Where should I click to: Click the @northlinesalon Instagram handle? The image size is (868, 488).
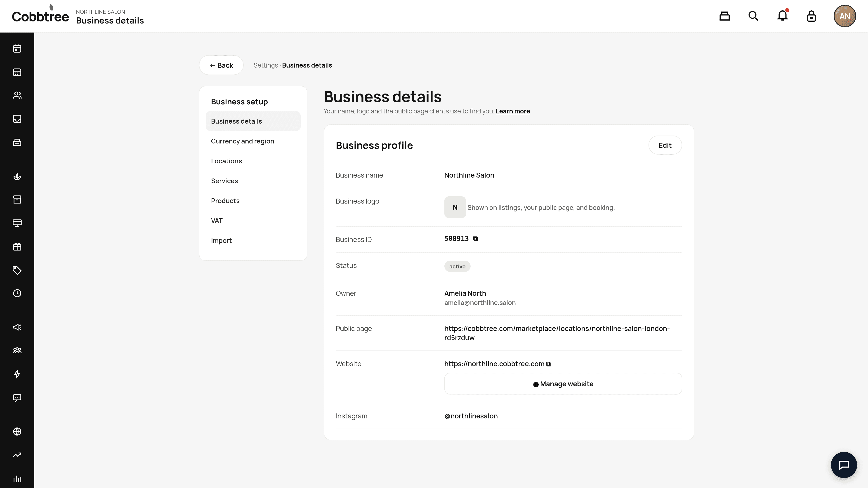point(471,416)
